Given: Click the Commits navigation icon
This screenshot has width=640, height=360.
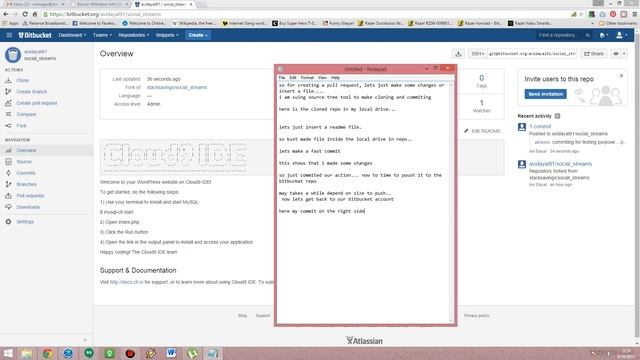Looking at the screenshot, I should pyautogui.click(x=8, y=173).
